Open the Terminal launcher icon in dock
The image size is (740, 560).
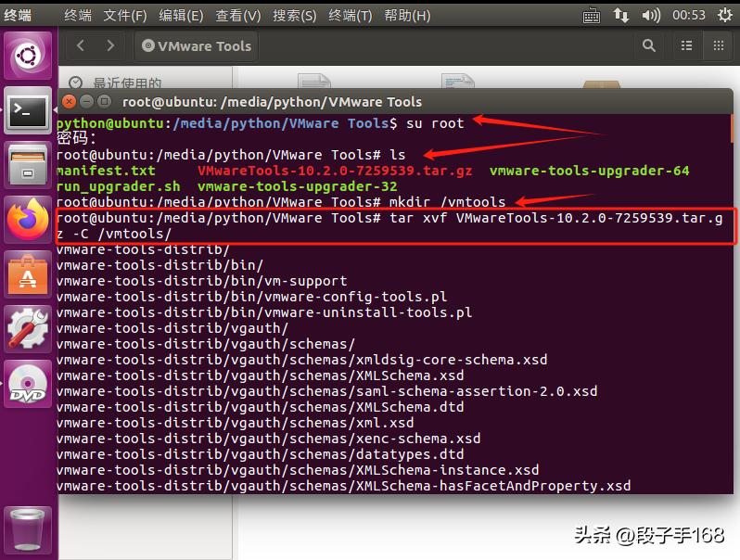click(x=28, y=111)
